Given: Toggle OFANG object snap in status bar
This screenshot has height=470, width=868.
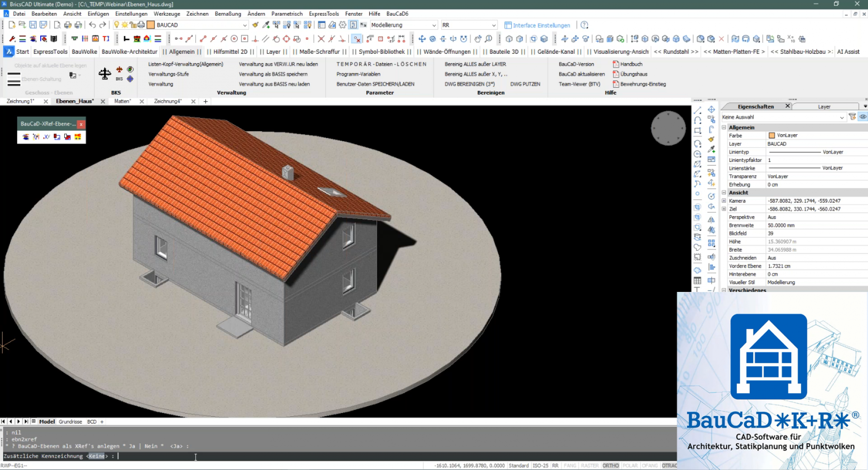Looking at the screenshot, I should 650,465.
